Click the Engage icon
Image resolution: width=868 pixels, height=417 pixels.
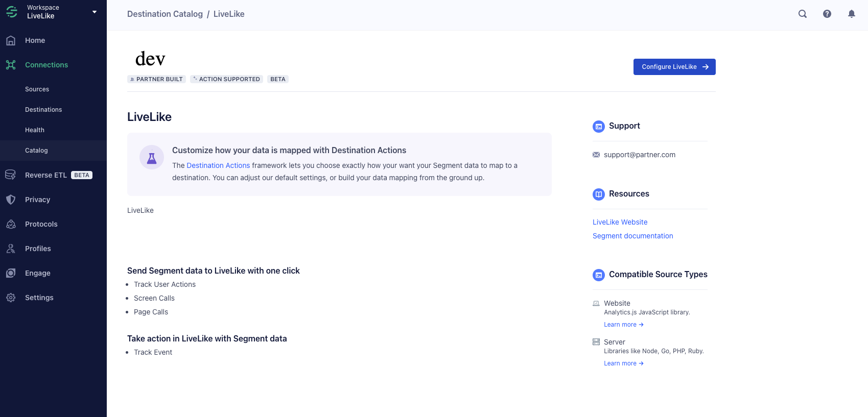[11, 273]
